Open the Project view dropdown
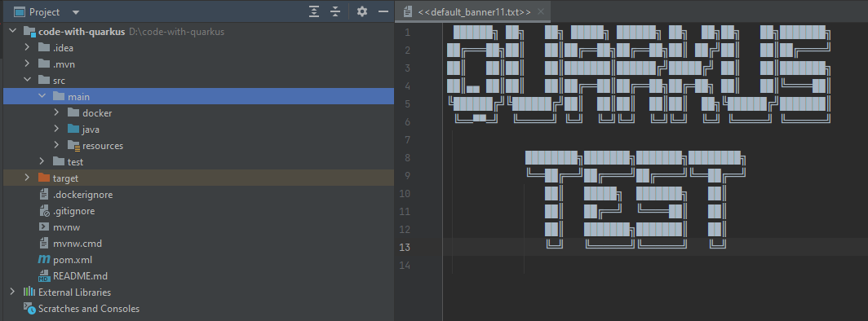Image resolution: width=868 pixels, height=321 pixels. [x=76, y=12]
